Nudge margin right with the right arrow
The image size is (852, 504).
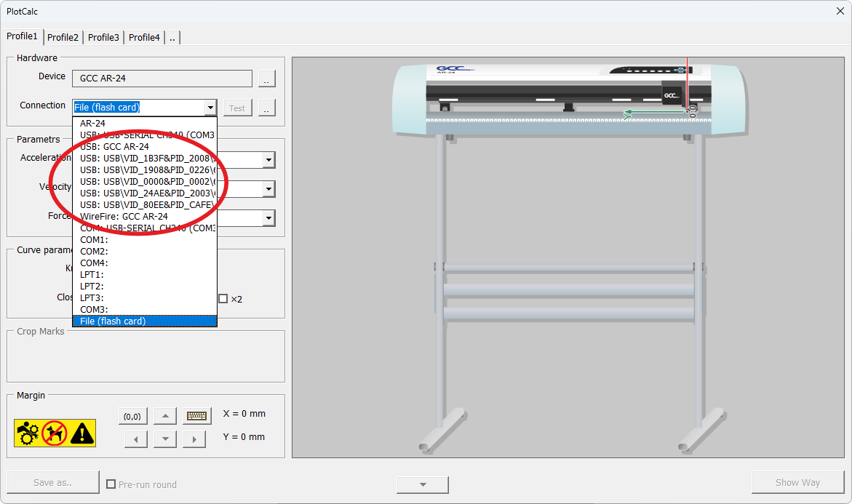194,439
